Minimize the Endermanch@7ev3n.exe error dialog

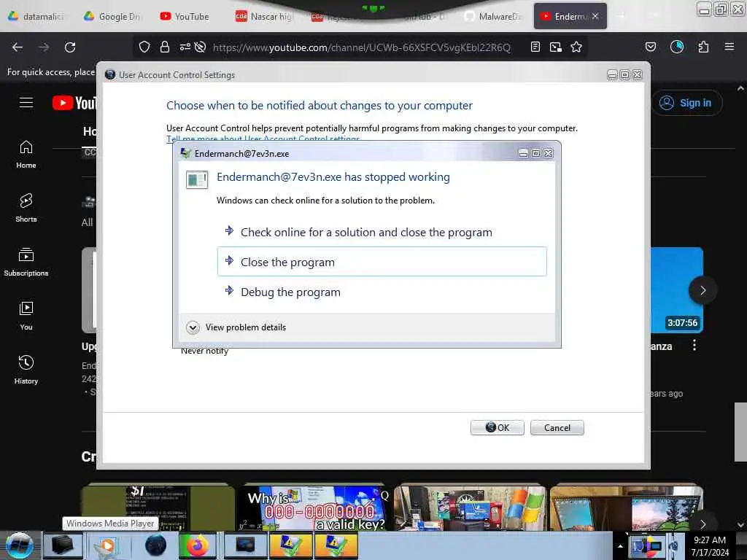coord(523,153)
